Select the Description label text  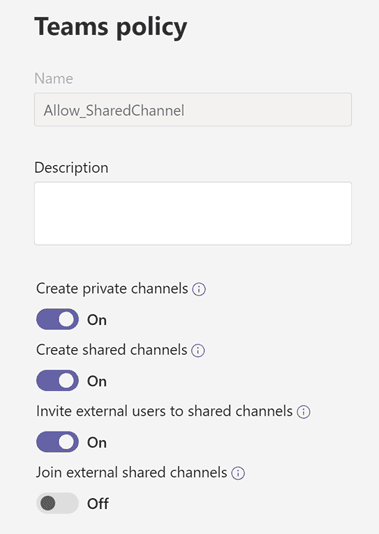point(72,168)
